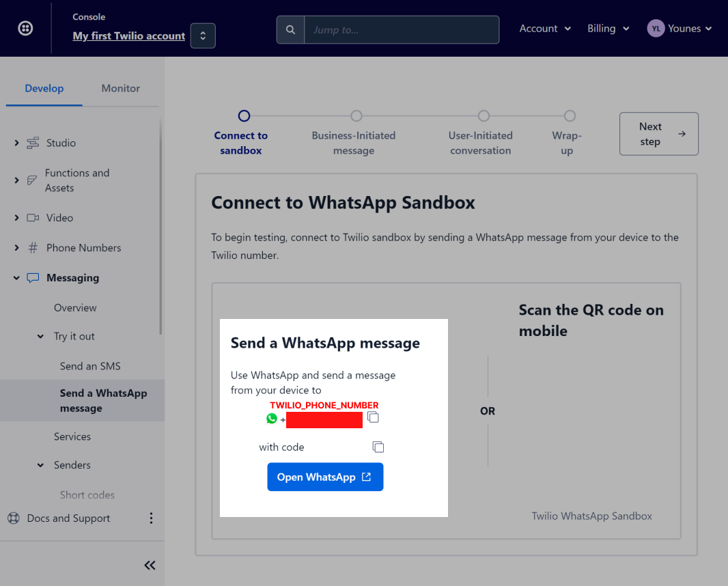Select Send a WhatsApp message item
The image size is (728, 586).
pyautogui.click(x=82, y=400)
